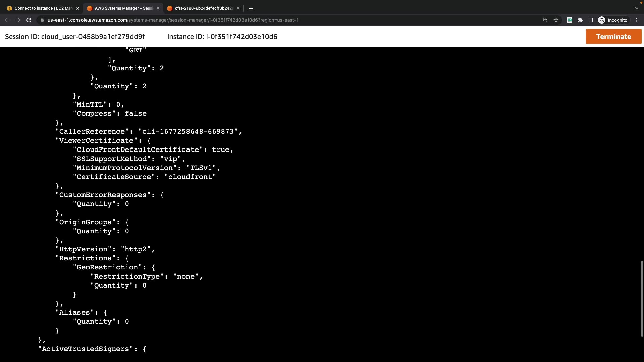Open the zoom magnifier in address bar
Screen dimensions: 644x362
pos(545,20)
